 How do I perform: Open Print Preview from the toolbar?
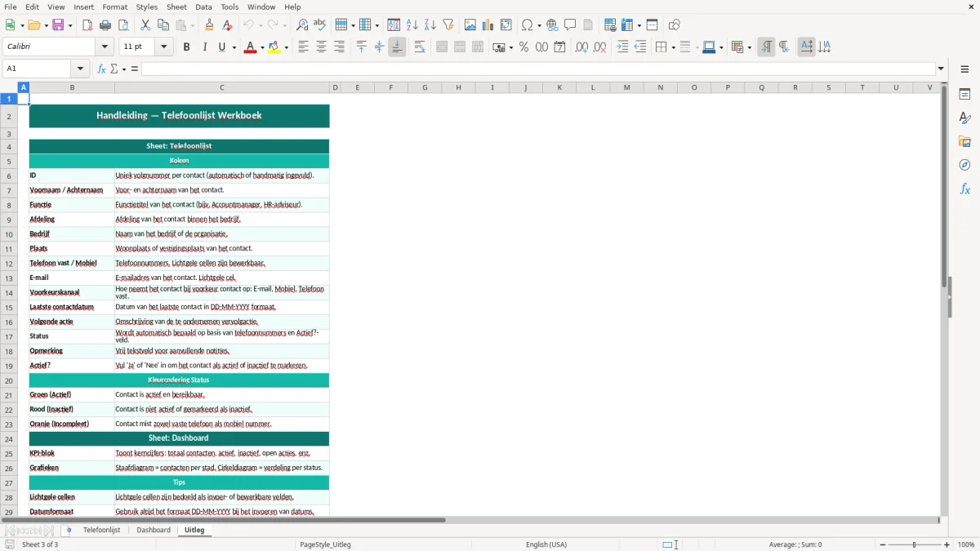pos(123,25)
